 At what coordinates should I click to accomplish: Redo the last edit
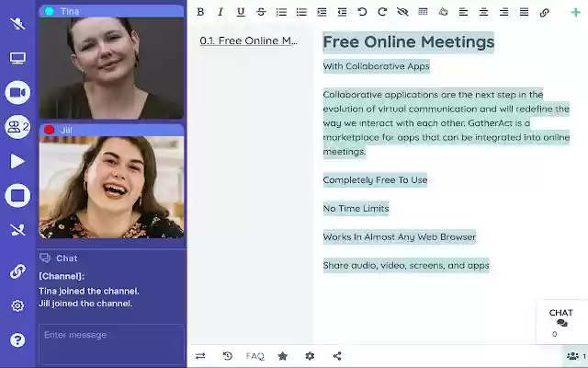[382, 12]
